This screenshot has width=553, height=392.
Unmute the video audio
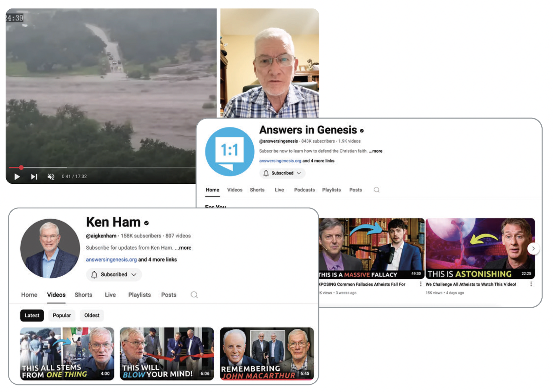[x=51, y=176]
